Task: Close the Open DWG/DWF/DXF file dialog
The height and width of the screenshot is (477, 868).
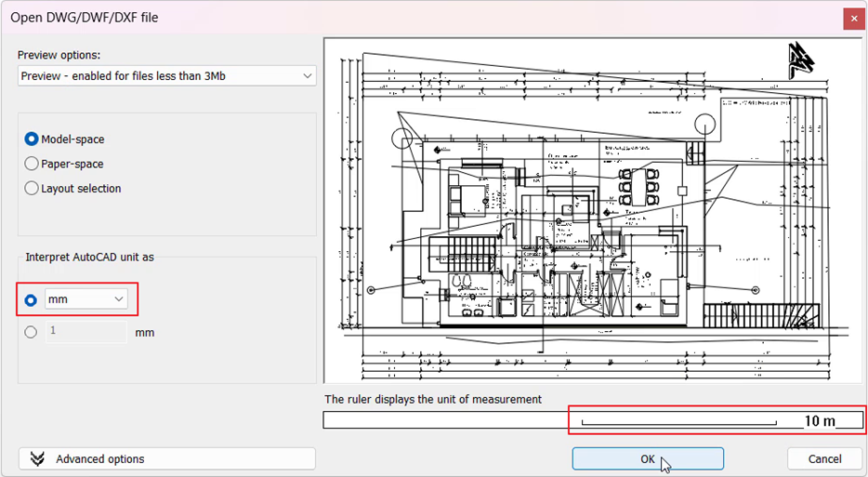Action: pyautogui.click(x=851, y=18)
